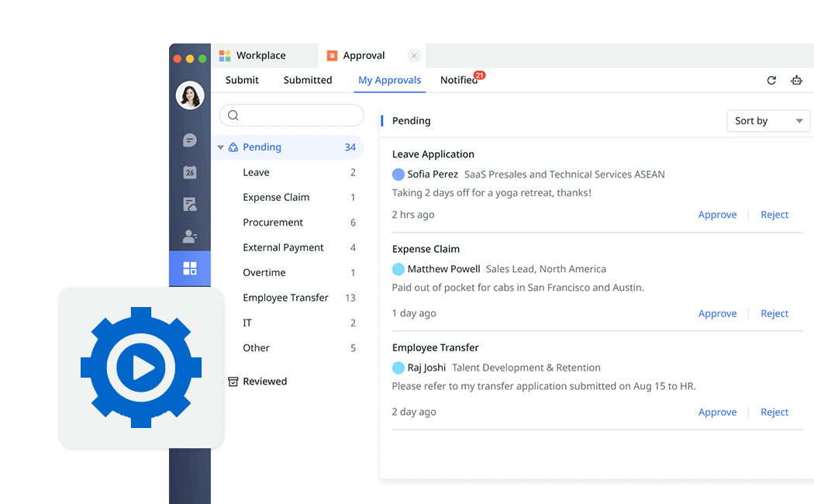Switch to the Approval tab
This screenshot has width=814, height=504.
[x=371, y=56]
